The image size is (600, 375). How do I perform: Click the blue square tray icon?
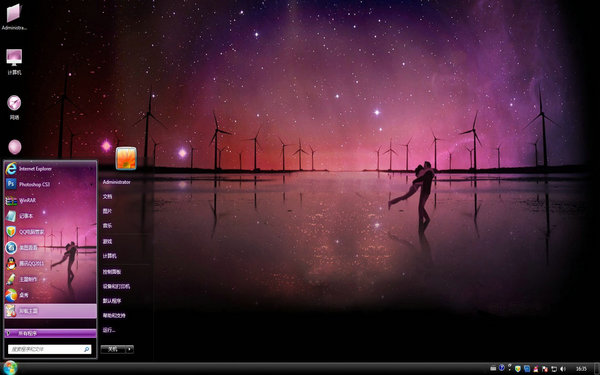coord(527,369)
